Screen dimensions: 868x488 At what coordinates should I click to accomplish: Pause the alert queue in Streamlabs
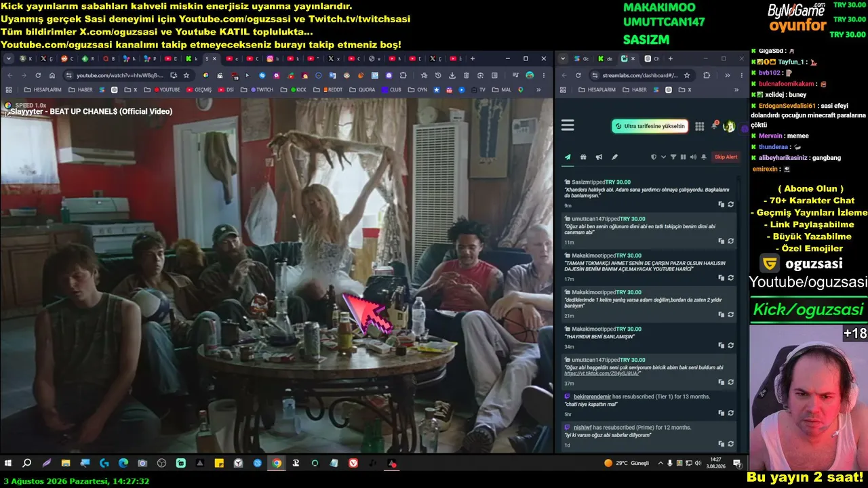tap(683, 157)
